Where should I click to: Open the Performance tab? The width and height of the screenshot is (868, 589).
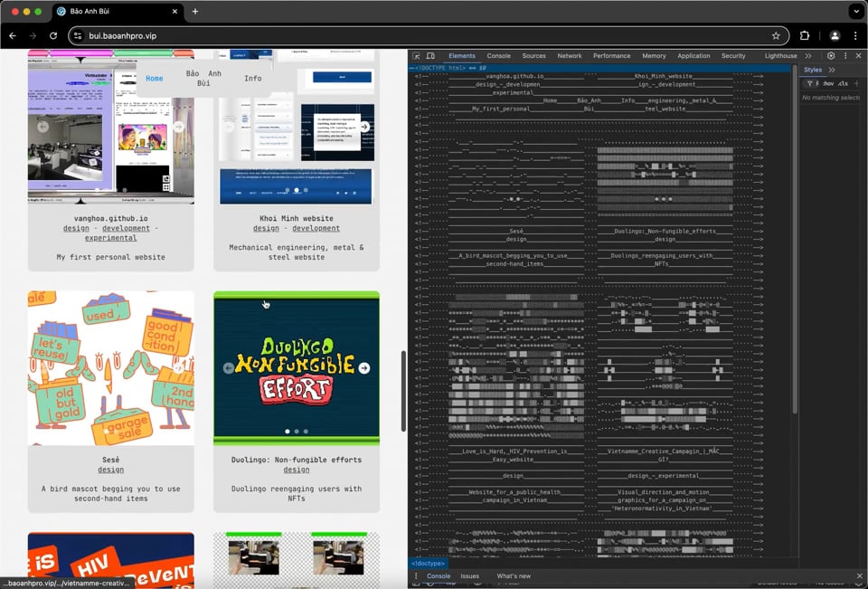point(612,56)
